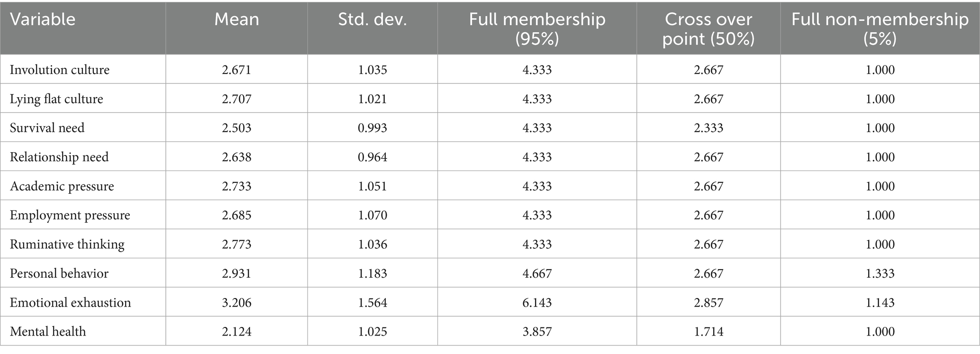This screenshot has height=354, width=980.
Task: Select the Std. dev. column header
Action: (x=372, y=19)
